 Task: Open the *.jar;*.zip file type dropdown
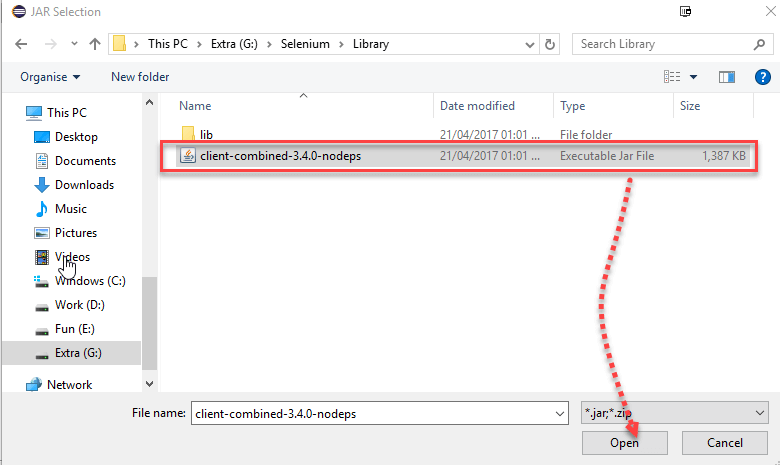[675, 412]
